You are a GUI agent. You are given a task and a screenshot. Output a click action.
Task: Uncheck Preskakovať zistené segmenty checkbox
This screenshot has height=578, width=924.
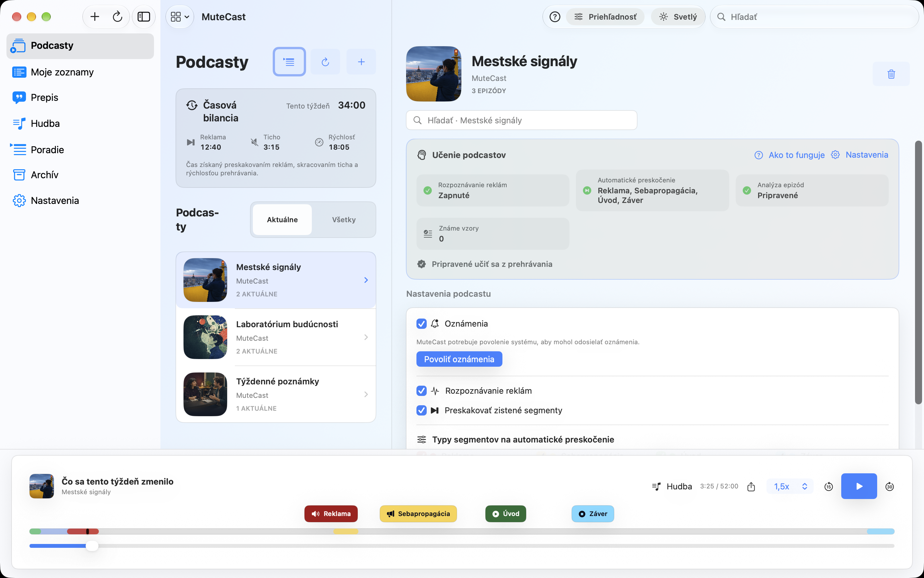click(422, 410)
